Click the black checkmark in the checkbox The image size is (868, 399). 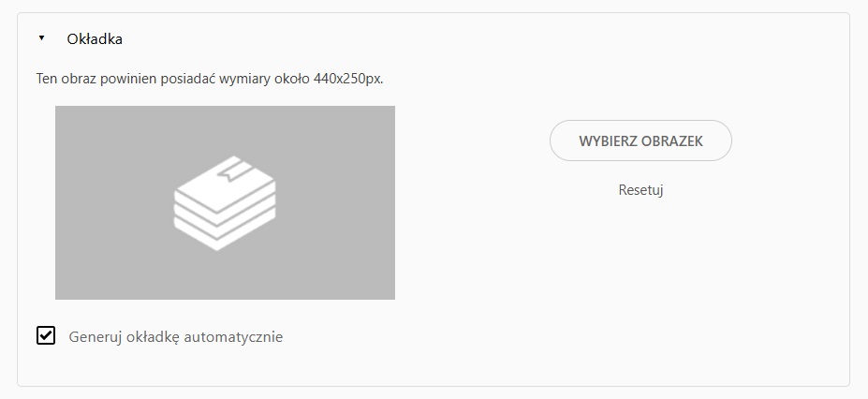coord(46,335)
